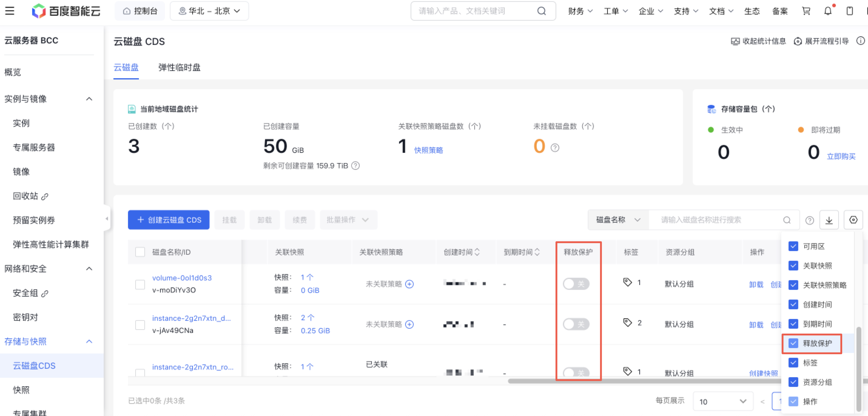Open the notification bell
The image size is (868, 416).
[x=828, y=11]
